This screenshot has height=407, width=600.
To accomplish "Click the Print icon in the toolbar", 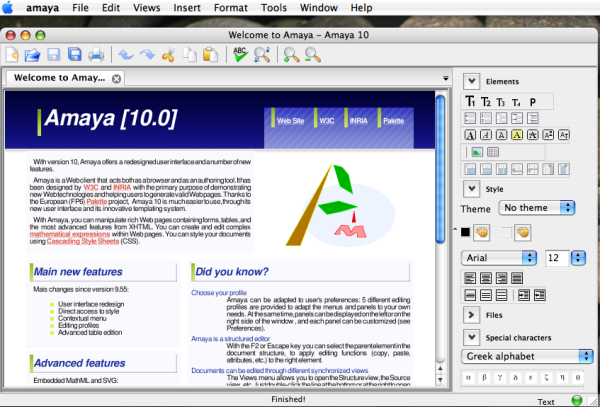I will click(x=96, y=56).
